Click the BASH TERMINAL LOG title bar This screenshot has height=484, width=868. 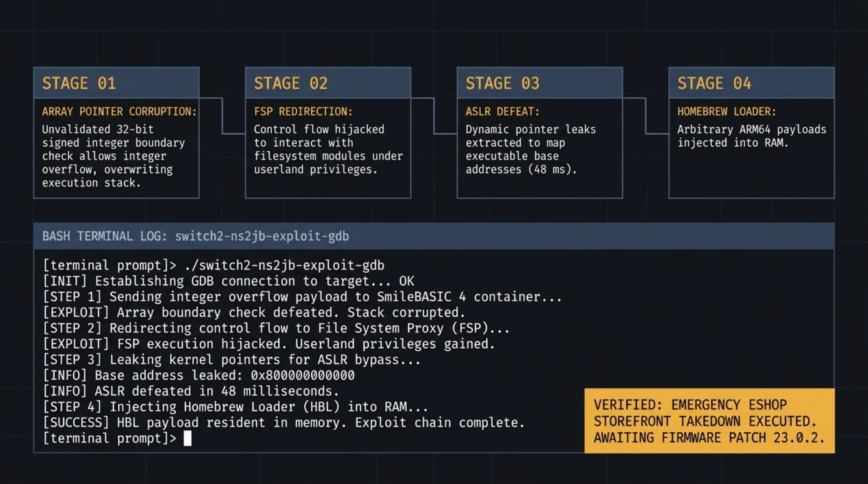[434, 236]
